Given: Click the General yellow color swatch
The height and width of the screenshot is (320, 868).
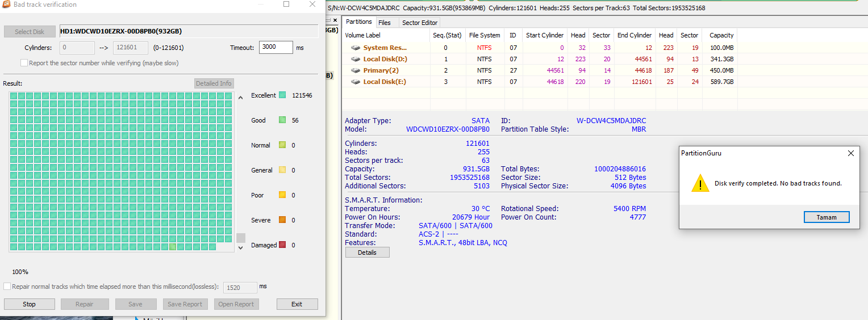Looking at the screenshot, I should tap(282, 170).
